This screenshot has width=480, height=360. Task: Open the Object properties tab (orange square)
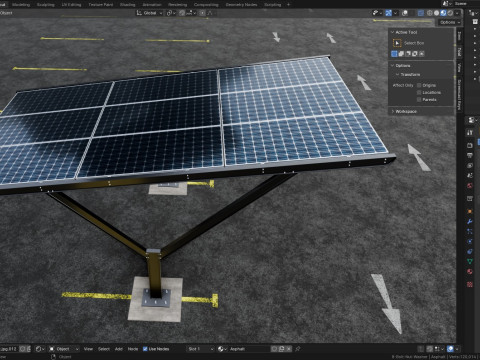tap(470, 211)
